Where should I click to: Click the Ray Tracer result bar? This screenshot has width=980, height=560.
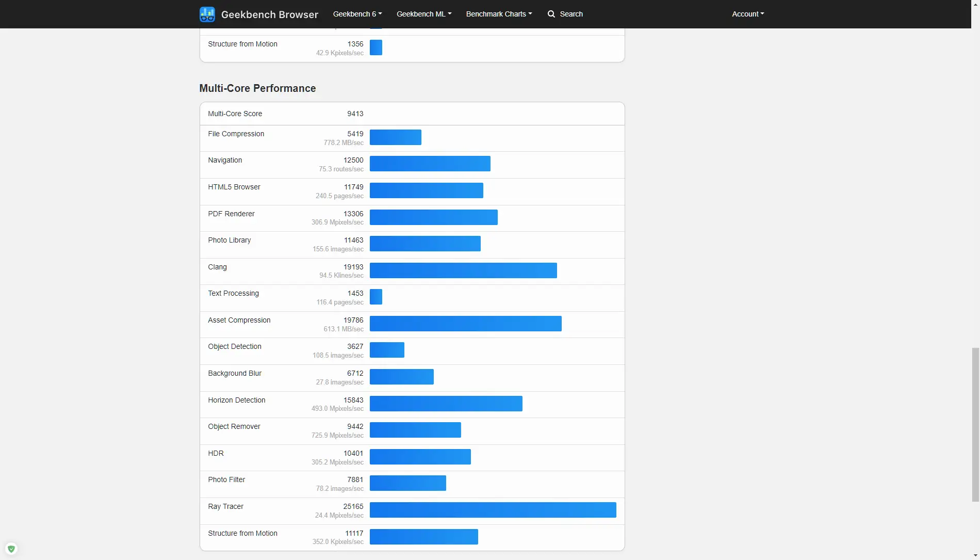pos(493,510)
